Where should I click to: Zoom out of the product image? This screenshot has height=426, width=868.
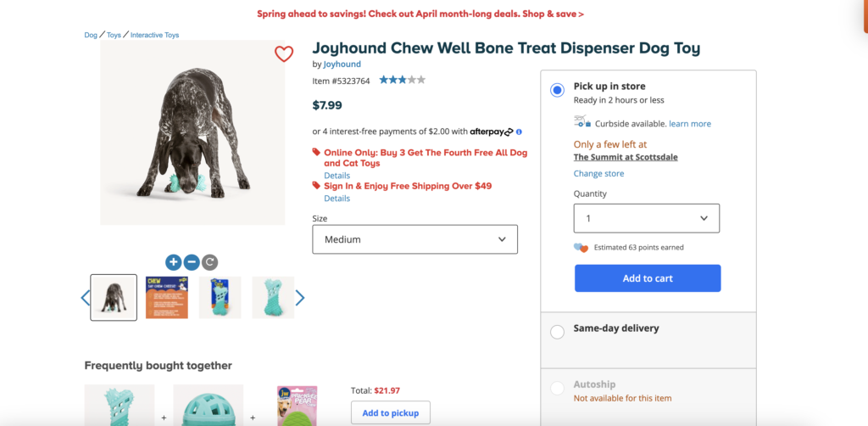tap(192, 262)
